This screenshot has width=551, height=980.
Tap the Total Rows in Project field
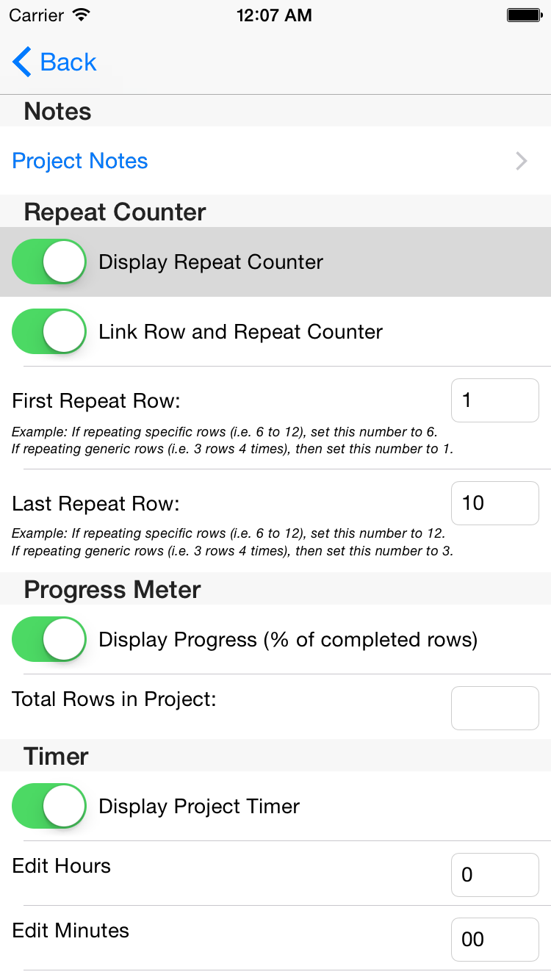pyautogui.click(x=494, y=708)
